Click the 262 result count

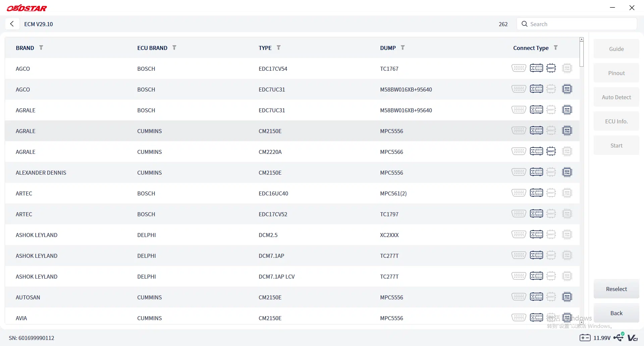tap(503, 24)
